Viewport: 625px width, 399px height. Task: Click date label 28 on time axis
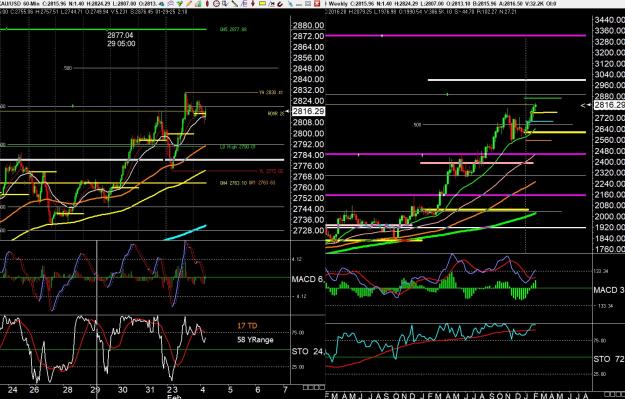67,390
